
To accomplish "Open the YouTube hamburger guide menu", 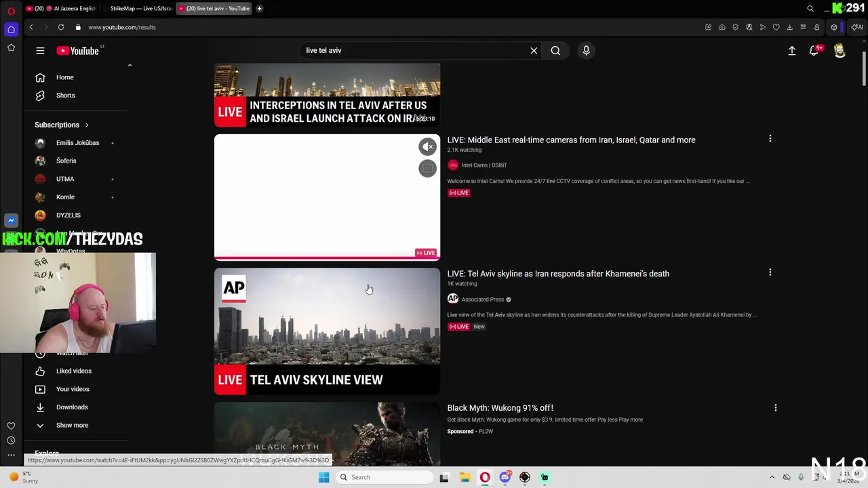I will [x=40, y=51].
